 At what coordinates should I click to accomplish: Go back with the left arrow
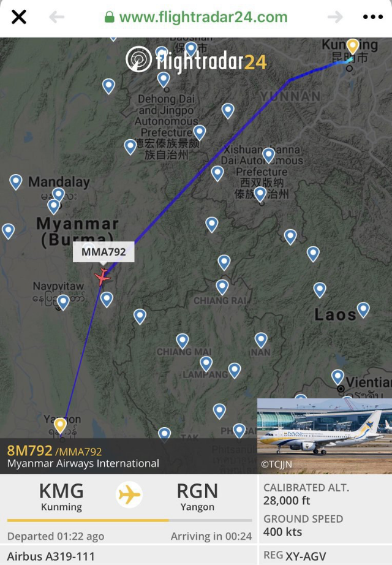57,17
